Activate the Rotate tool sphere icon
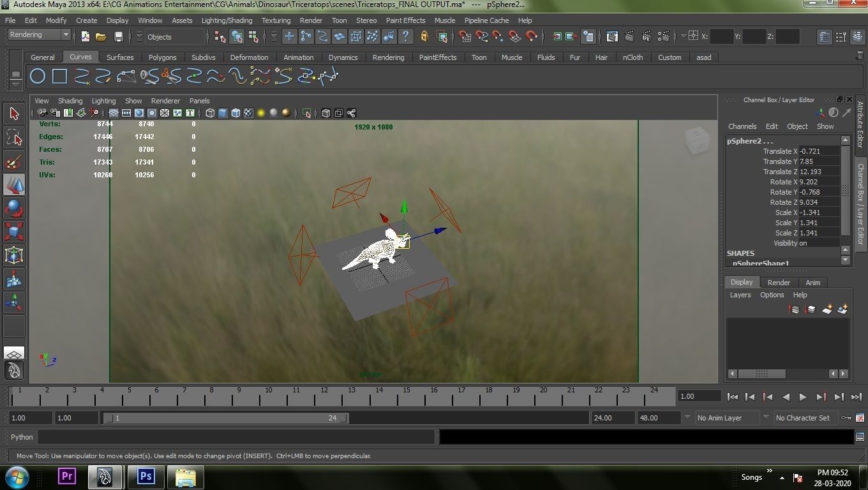Viewport: 868px width, 490px height. click(x=14, y=208)
